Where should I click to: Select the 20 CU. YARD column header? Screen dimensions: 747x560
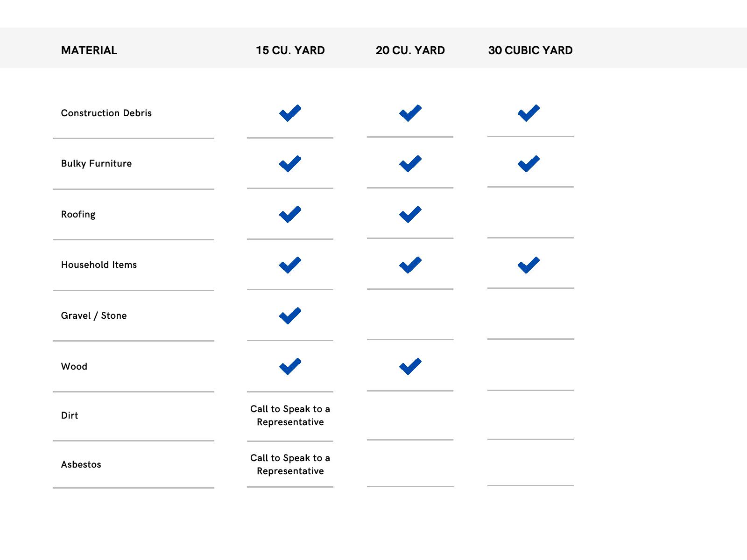point(410,50)
